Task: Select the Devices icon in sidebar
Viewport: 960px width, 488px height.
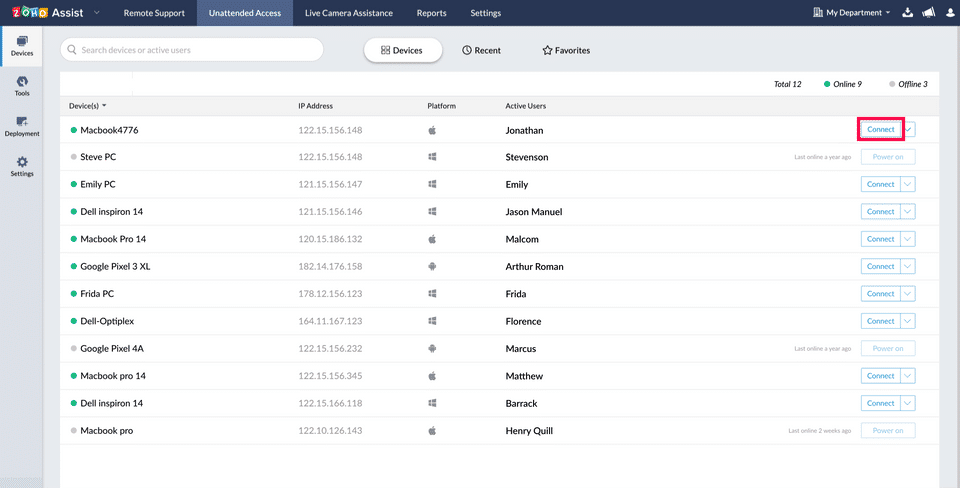Action: pyautogui.click(x=21, y=45)
